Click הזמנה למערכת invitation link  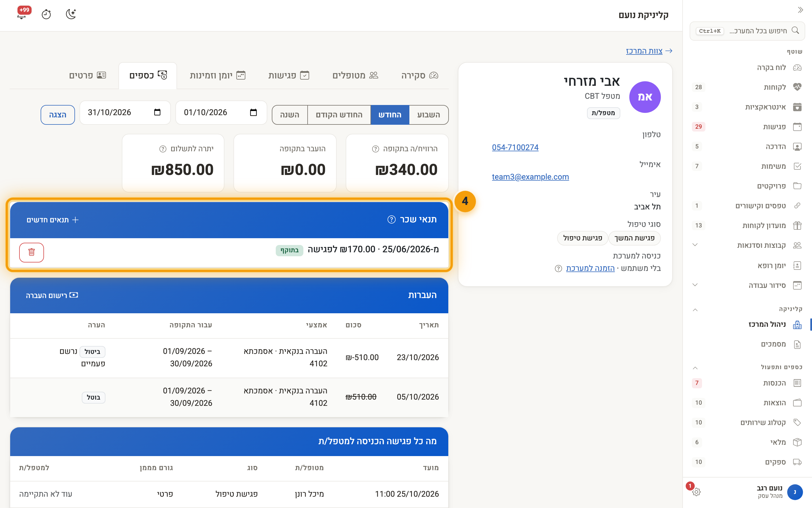[x=590, y=268]
